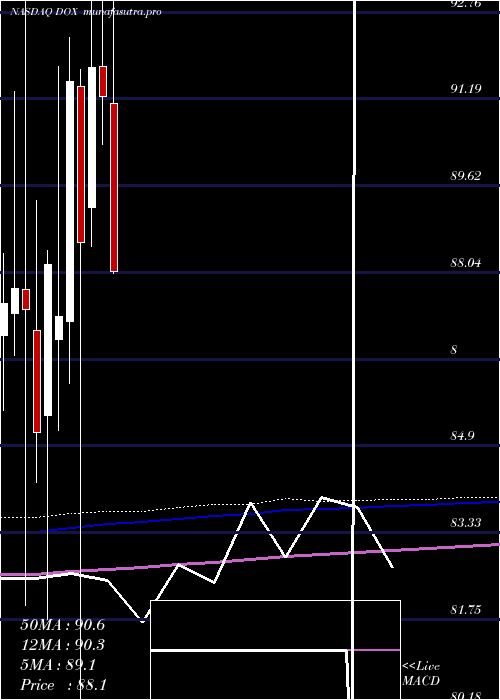Click the 89.62 price axis label
The image size is (500, 700).
pyautogui.click(x=466, y=175)
